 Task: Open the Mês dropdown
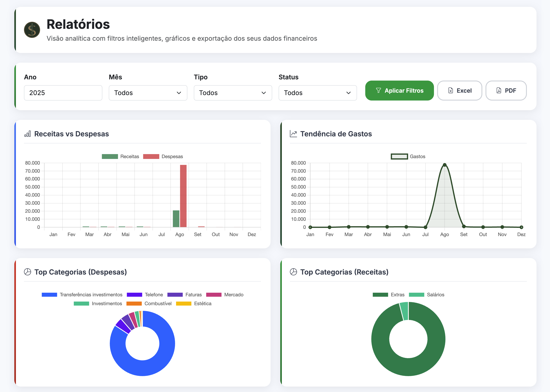click(x=148, y=93)
